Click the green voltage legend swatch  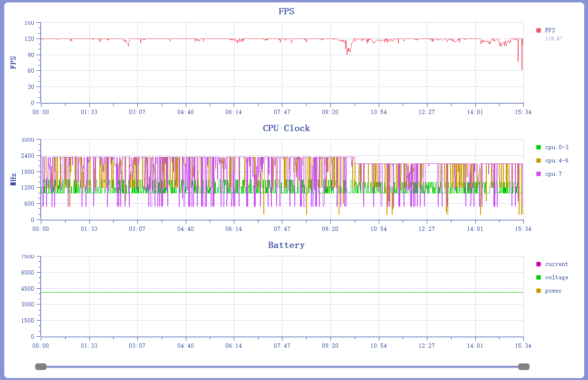539,277
